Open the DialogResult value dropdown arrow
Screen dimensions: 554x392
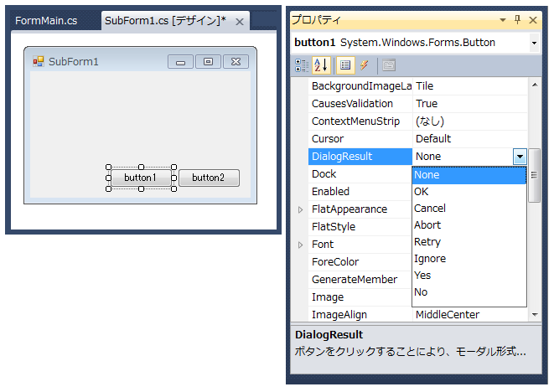pyautogui.click(x=520, y=157)
